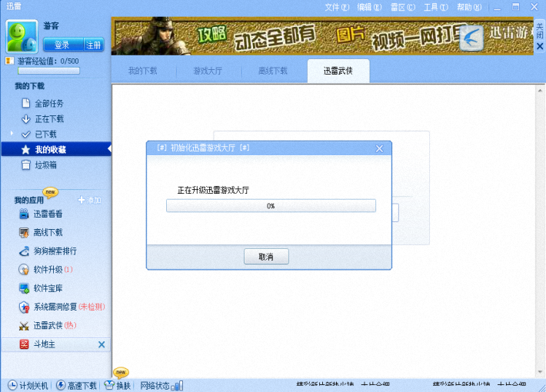Expand the 已下载 tree arrow
This screenshot has width=546, height=392.
click(x=12, y=134)
